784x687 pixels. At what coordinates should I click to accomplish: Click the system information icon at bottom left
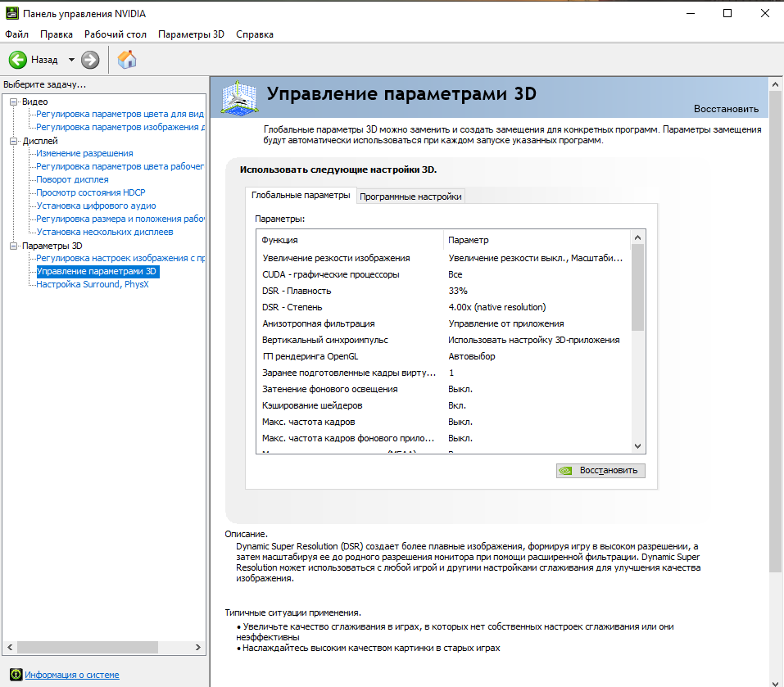[16, 675]
